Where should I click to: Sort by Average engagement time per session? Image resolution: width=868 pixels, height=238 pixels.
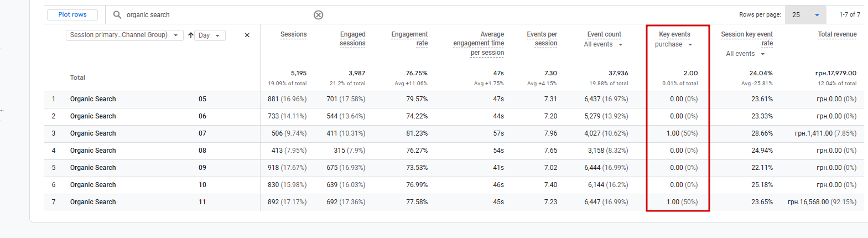coord(479,43)
